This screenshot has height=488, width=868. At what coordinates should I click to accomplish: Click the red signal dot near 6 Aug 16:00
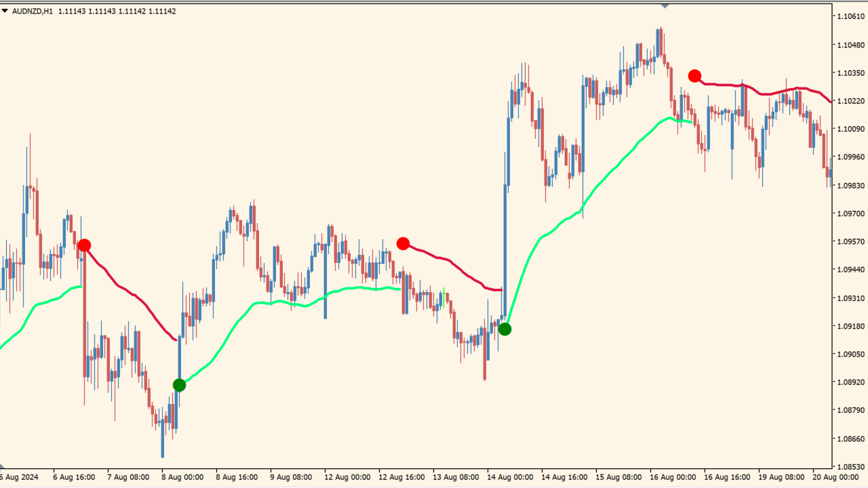(x=84, y=245)
